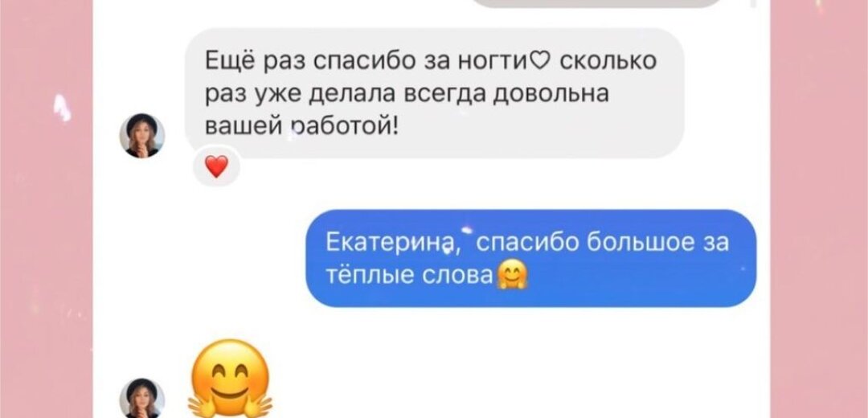The image size is (868, 418).
Task: Click small hugging emoji in blue bubble
Action: click(513, 275)
